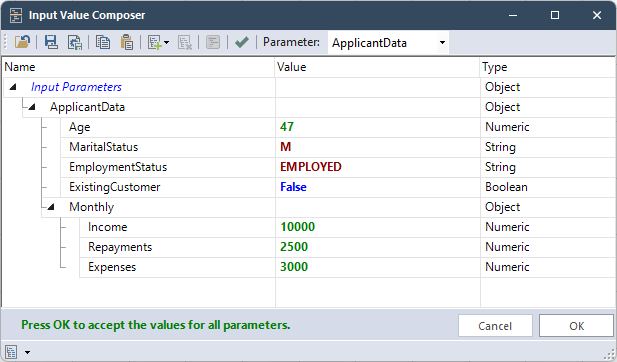Select the Repayments row name
617x362 pixels.
120,247
